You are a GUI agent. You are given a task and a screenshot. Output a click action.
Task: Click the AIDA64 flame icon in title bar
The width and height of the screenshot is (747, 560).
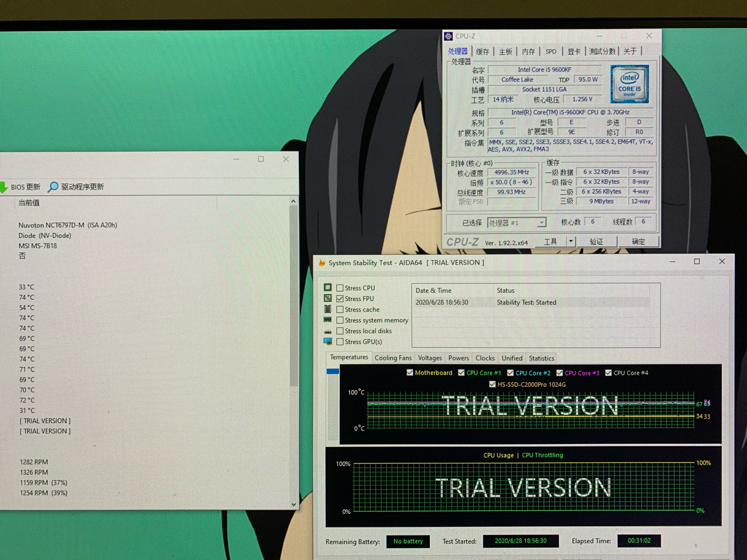point(322,263)
